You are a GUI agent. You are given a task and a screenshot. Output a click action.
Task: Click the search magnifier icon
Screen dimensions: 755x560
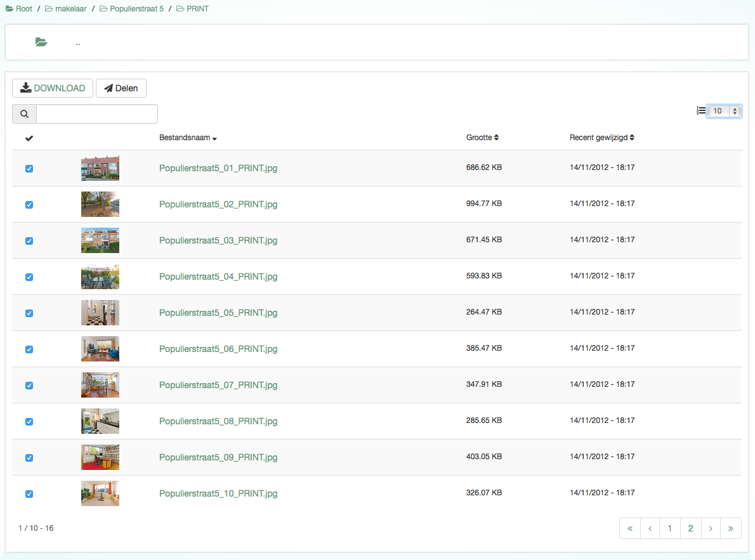pyautogui.click(x=24, y=114)
